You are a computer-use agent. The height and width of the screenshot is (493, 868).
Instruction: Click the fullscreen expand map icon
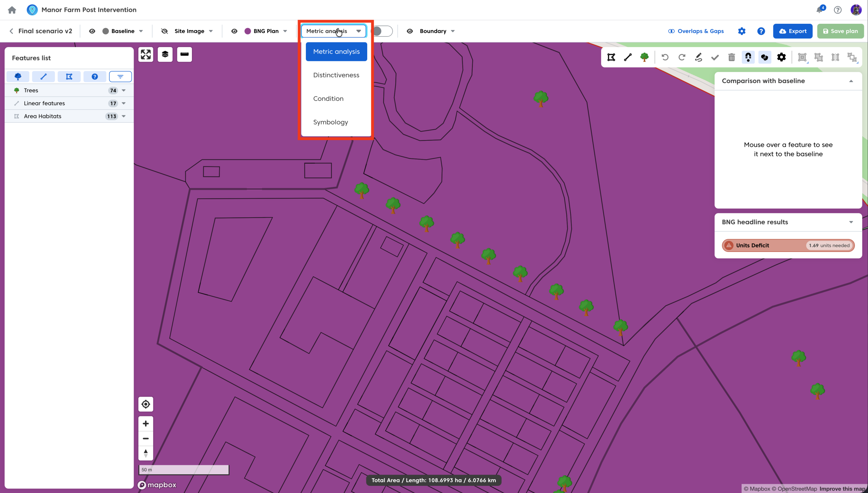click(146, 55)
